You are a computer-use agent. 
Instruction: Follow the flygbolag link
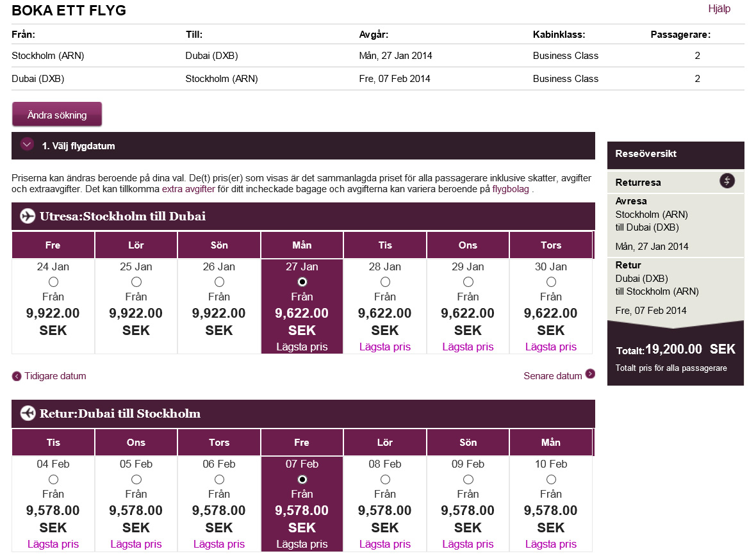(511, 189)
